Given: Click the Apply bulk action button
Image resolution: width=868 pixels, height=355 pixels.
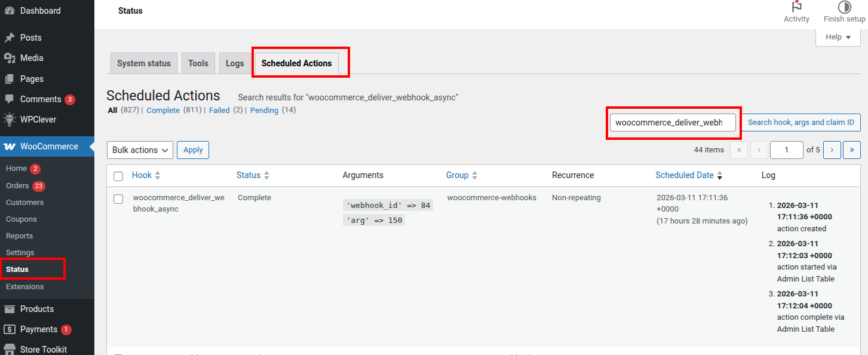Looking at the screenshot, I should [193, 150].
